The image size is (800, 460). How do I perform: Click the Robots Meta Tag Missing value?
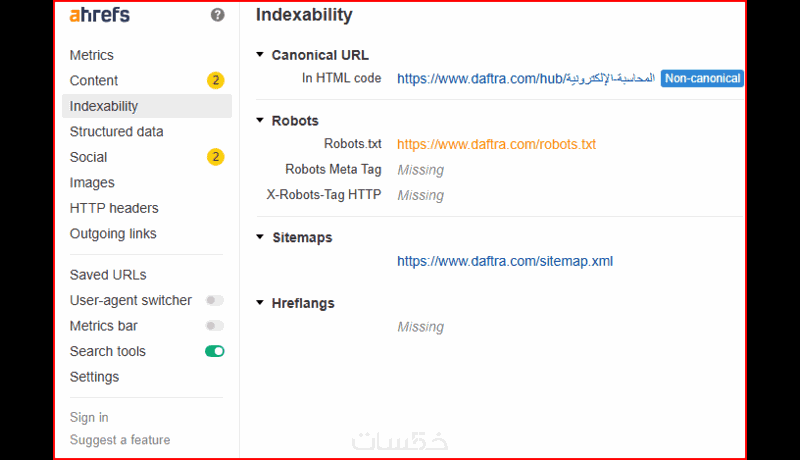point(420,170)
